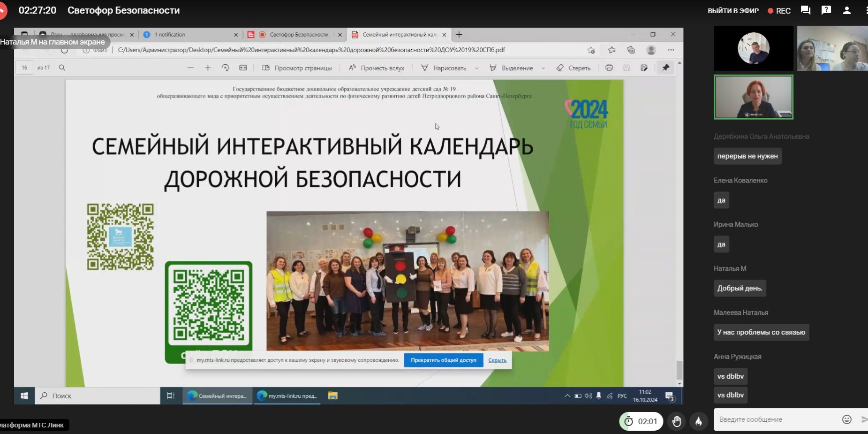Close the Светофор Безопасности browser tab
The height and width of the screenshot is (434, 868).
click(x=340, y=35)
